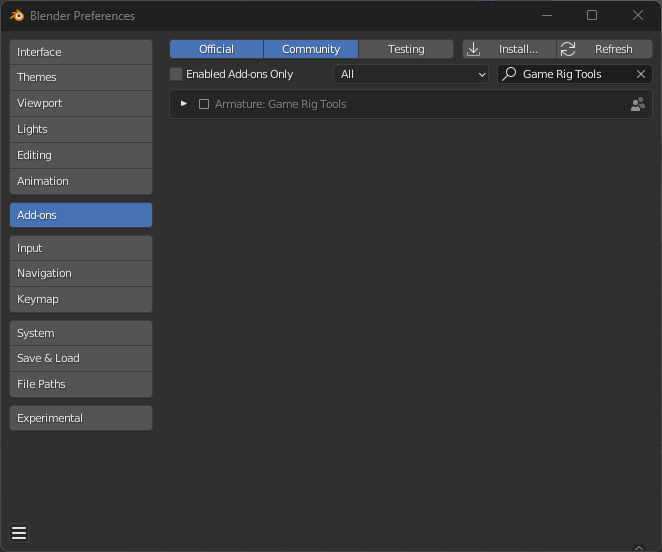Click the Armature: Game Rig Tools label

280,104
